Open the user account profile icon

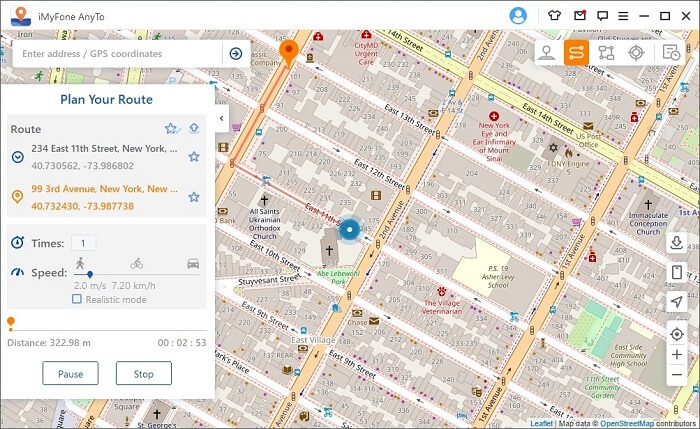[518, 16]
